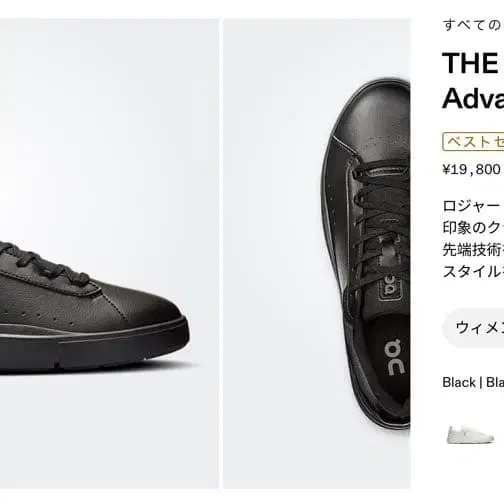The height and width of the screenshot is (504, 504).
Task: Click the description line starting with 印象のク
Action: click(x=473, y=228)
